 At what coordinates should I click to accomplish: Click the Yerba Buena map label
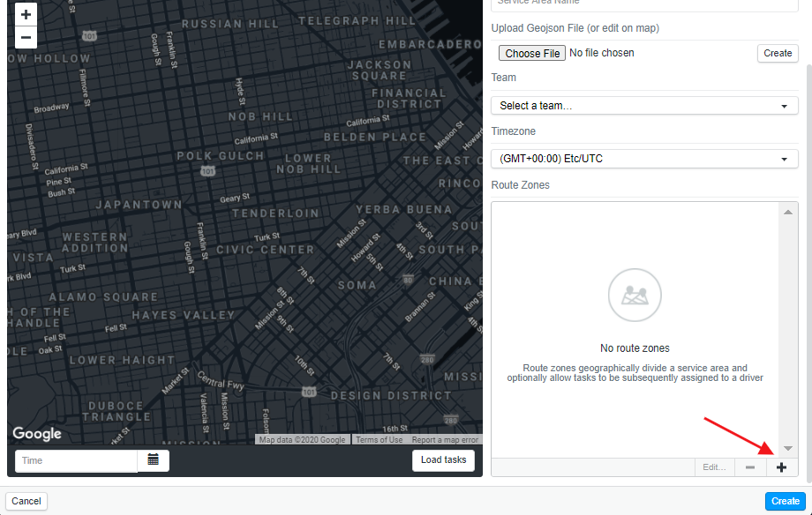(x=404, y=210)
